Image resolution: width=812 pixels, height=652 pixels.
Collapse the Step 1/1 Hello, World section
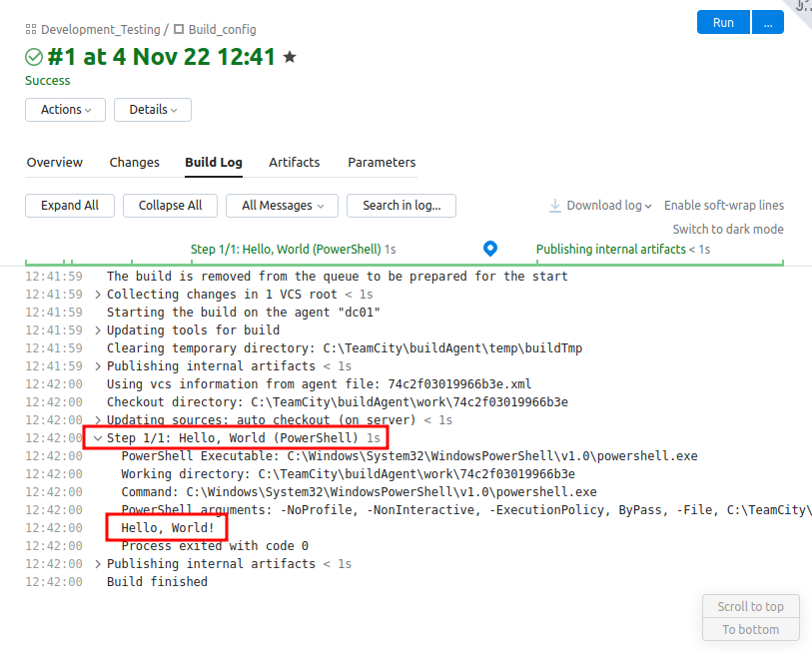[x=98, y=438]
